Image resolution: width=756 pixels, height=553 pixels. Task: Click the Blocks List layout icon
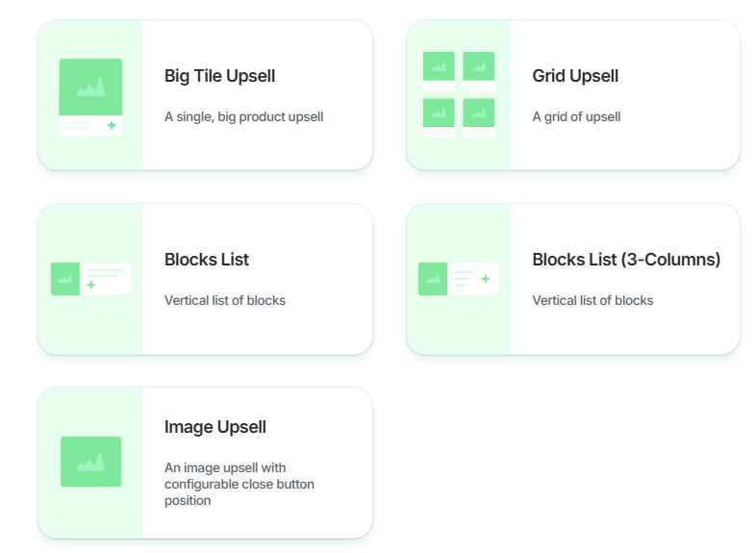tap(90, 279)
